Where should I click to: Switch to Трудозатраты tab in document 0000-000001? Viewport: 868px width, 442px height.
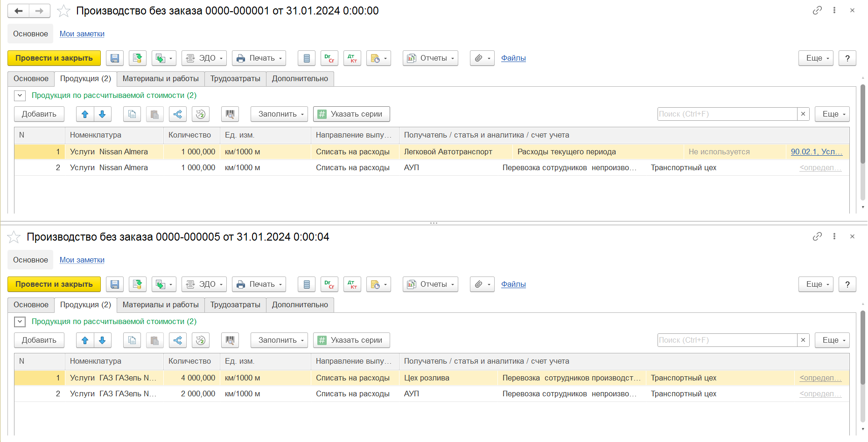click(x=235, y=79)
